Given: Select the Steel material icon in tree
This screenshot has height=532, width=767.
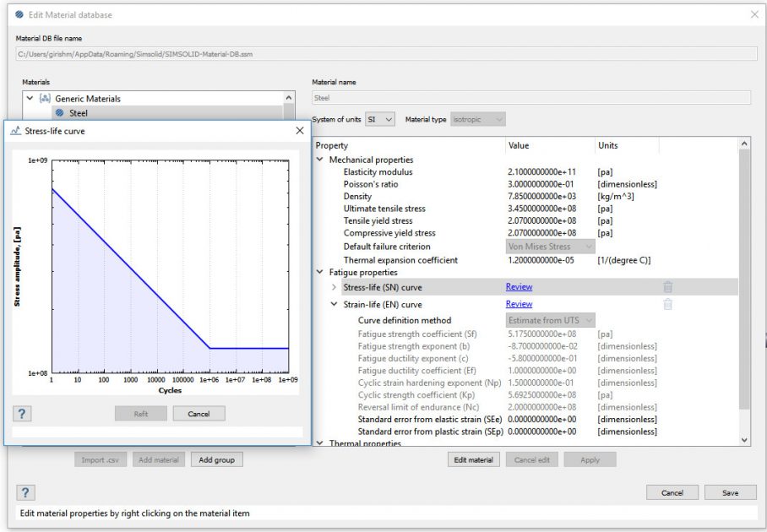Looking at the screenshot, I should pyautogui.click(x=60, y=112).
